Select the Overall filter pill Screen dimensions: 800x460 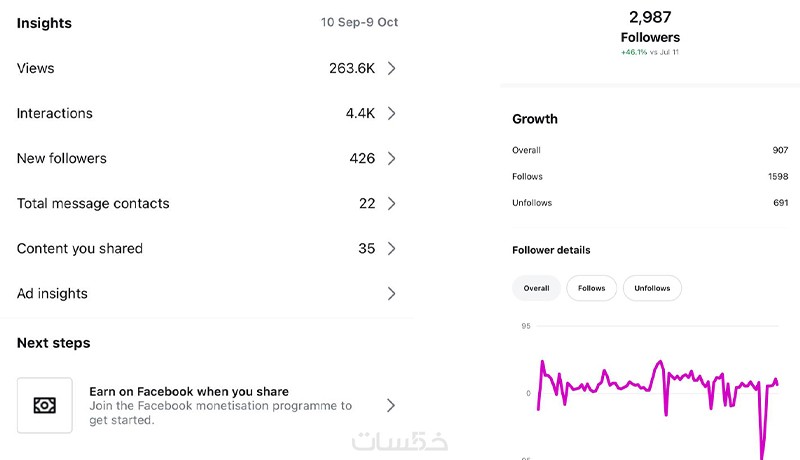(x=536, y=288)
